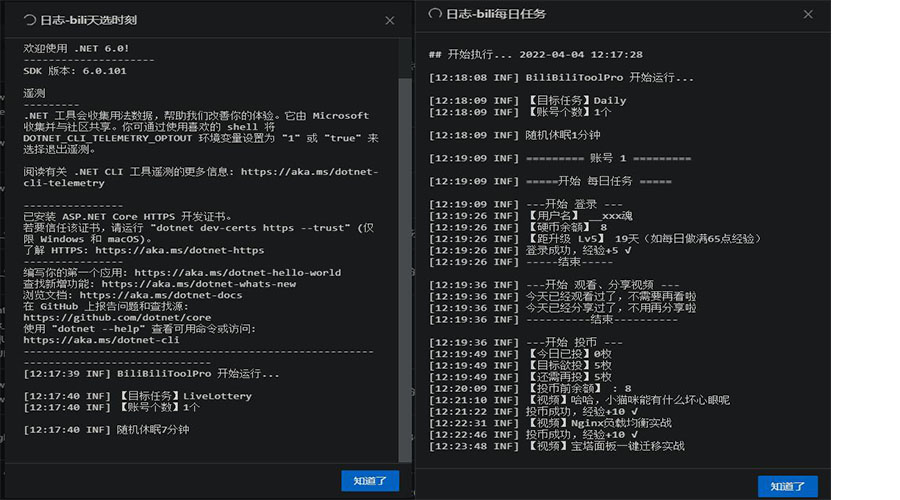Click the line '已安装 ASP.NET Core HTTPS 开发证书。'
This screenshot has width=900, height=500.
click(x=127, y=217)
